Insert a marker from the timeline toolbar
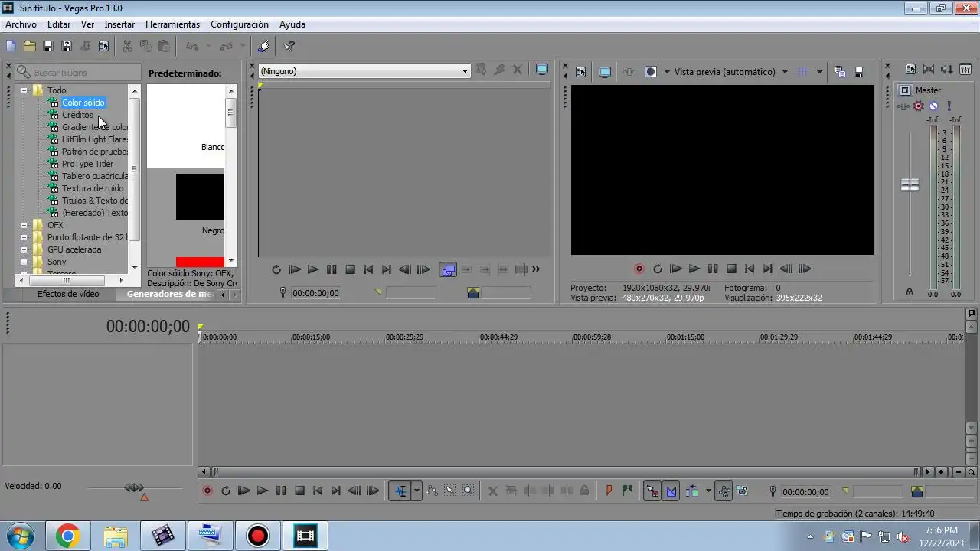The image size is (980, 551). [609, 491]
